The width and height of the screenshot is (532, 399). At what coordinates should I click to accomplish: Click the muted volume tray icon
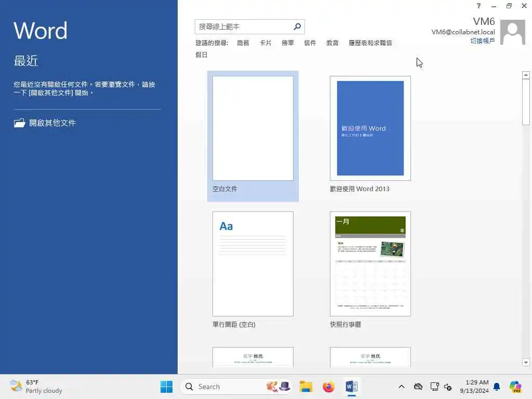click(447, 387)
